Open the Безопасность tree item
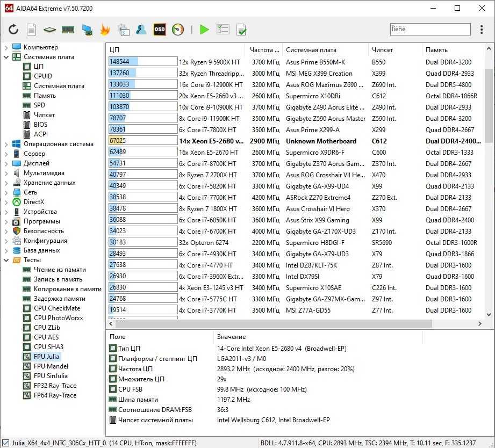The width and height of the screenshot is (495, 448). click(44, 231)
